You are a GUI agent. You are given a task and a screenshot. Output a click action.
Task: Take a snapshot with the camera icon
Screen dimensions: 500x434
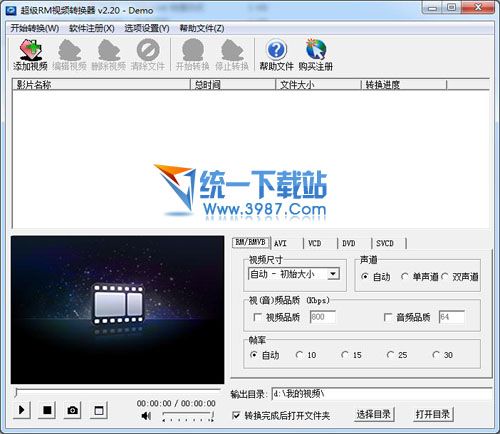click(72, 410)
